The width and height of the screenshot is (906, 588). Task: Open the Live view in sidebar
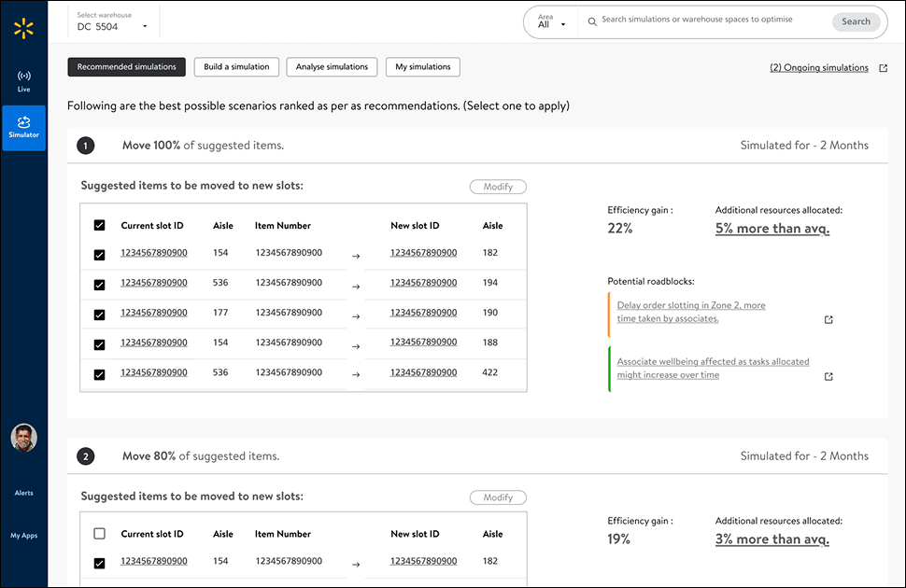[x=23, y=81]
